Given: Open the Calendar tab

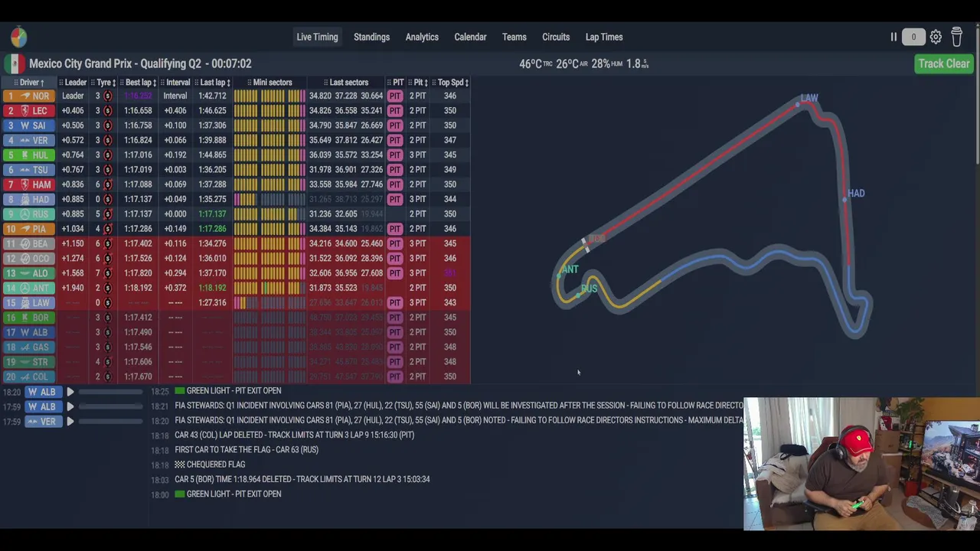Looking at the screenshot, I should [x=470, y=37].
